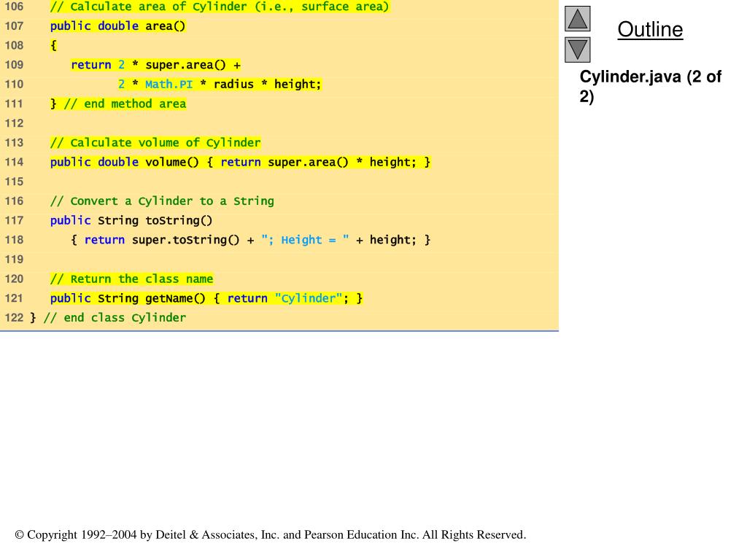This screenshot has height=560, width=747.
Task: Click 'return 2 * super.area() +' code line
Action: tap(156, 65)
